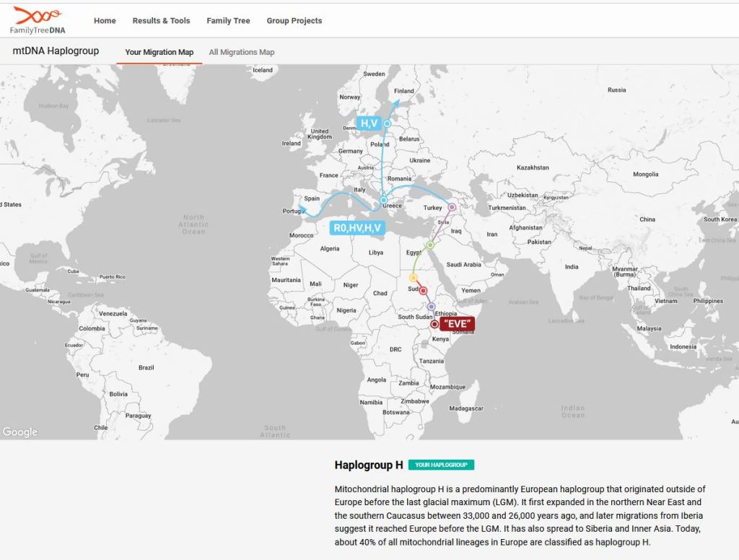
Task: Click the blue circle marker over Greece
Action: click(384, 200)
